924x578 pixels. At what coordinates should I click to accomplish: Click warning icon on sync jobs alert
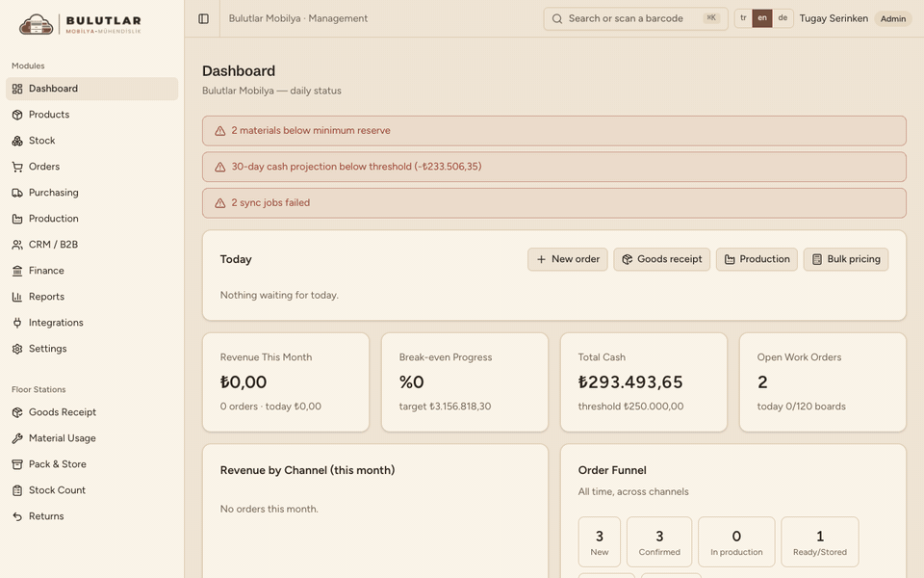coord(219,203)
